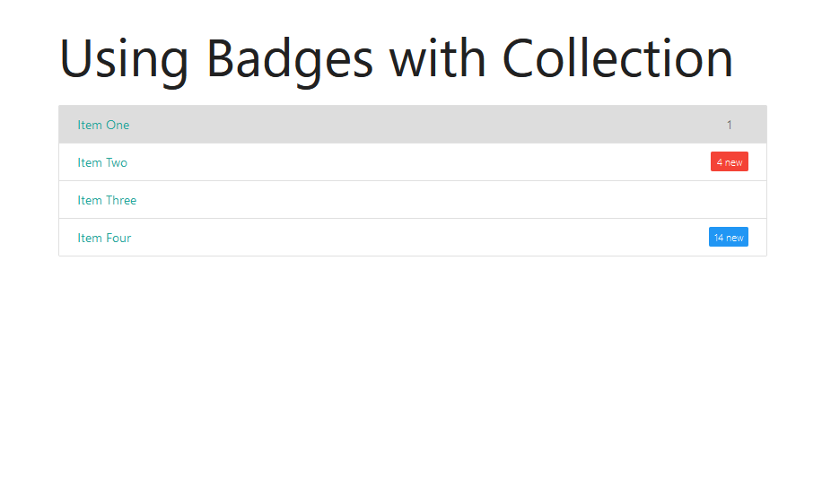This screenshot has width=822, height=504.
Task: Click the empty middle of the Item Two row
Action: click(x=413, y=162)
